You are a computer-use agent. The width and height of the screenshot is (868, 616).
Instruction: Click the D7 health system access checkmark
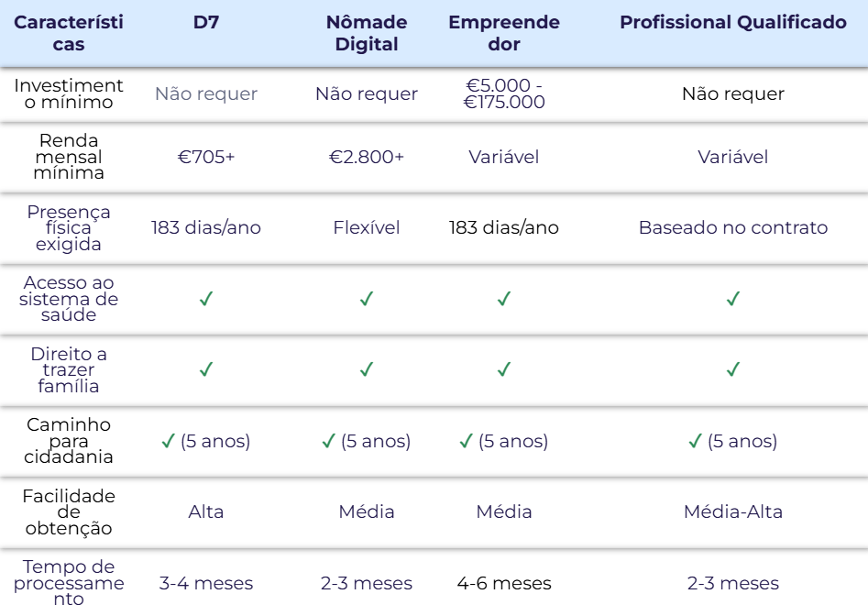click(x=206, y=299)
